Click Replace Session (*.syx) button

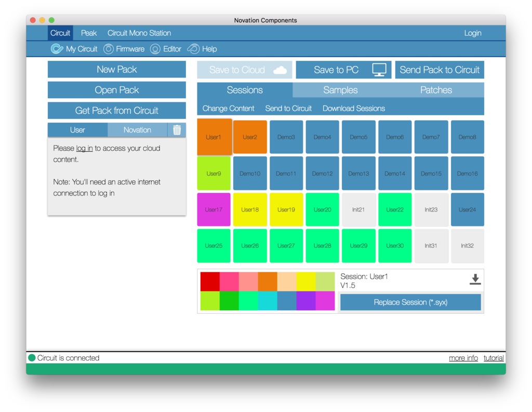coord(410,302)
